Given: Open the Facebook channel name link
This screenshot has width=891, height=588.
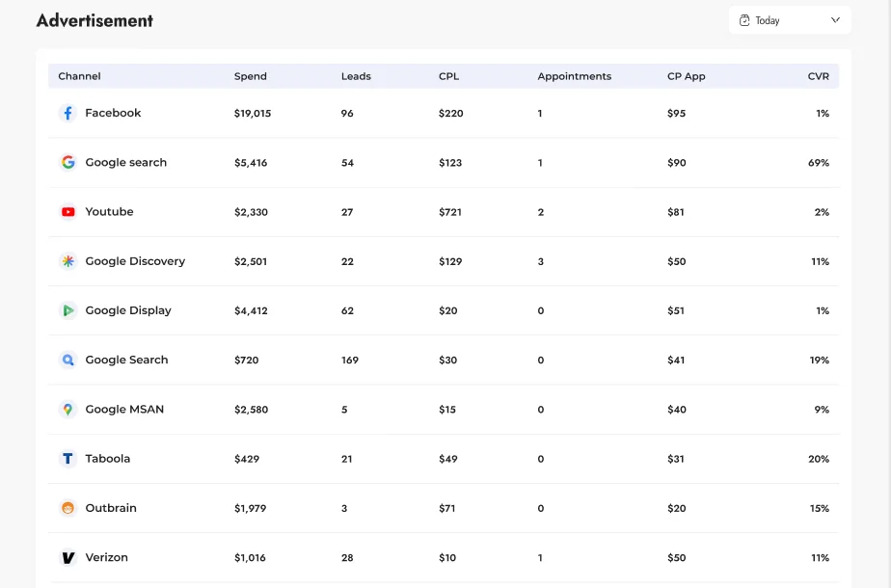Looking at the screenshot, I should click(113, 113).
